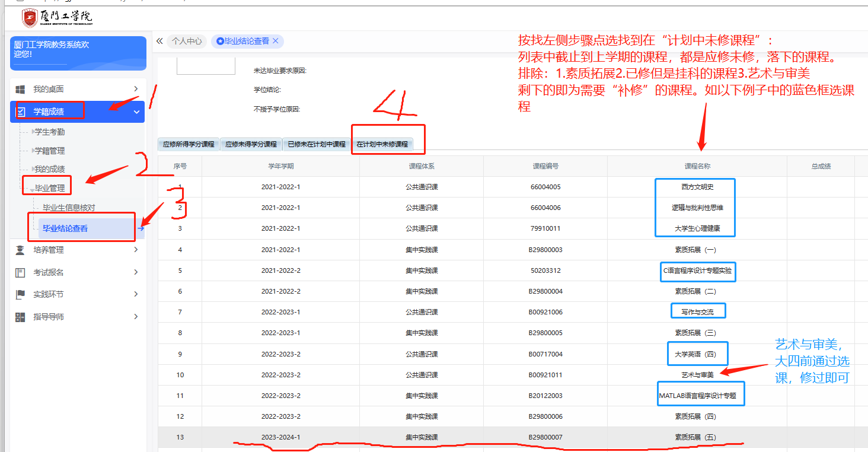Expand the 培养管理 menu chevron
Viewport: 868px width, 452px height.
coord(136,250)
